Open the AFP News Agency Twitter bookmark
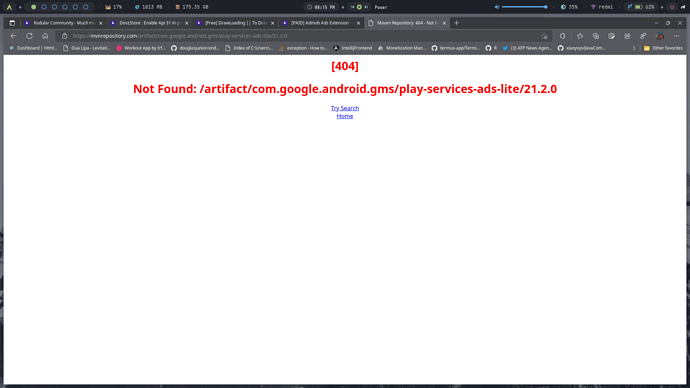The image size is (690, 388). pyautogui.click(x=527, y=48)
